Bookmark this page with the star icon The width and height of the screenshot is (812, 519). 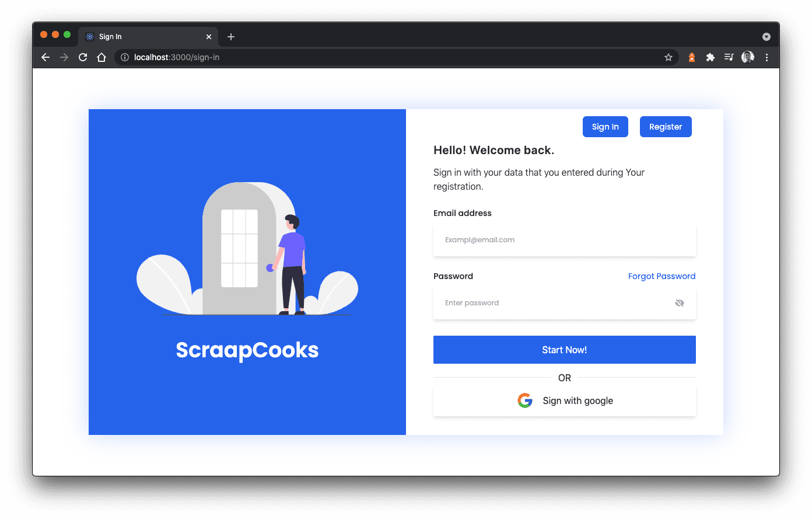[x=668, y=57]
